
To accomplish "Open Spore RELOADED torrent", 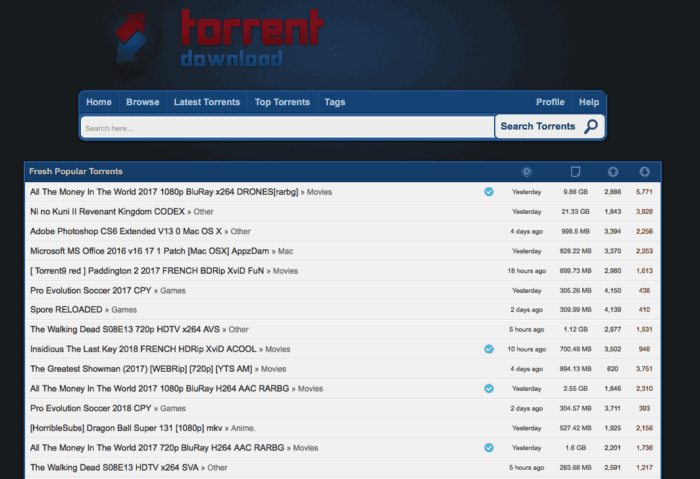I will coord(66,310).
